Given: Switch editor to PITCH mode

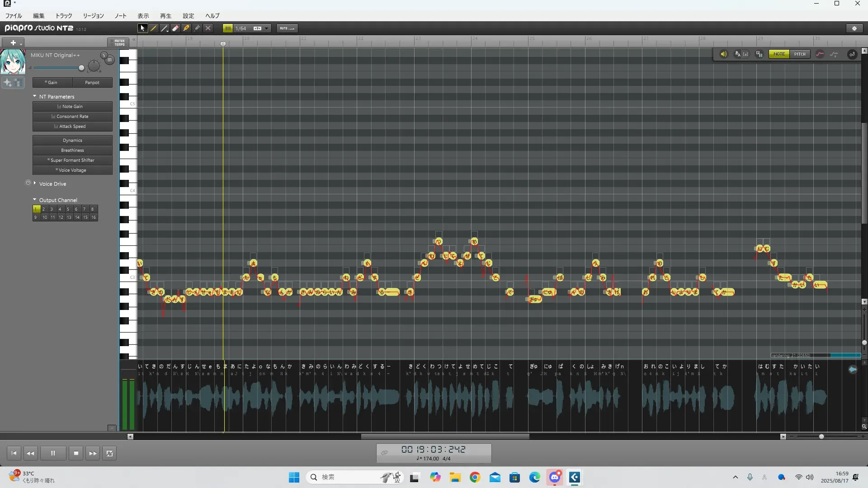Looking at the screenshot, I should (x=800, y=54).
